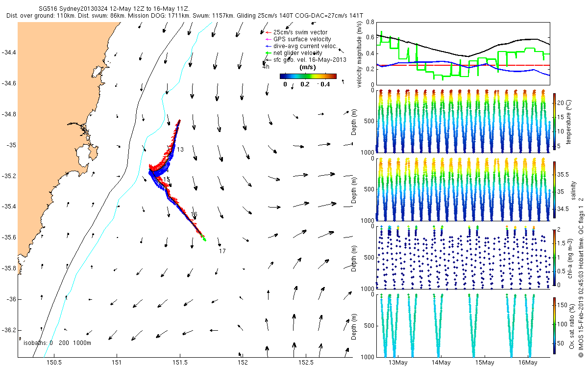
Task: Click the green arrowhead at glider track end
Action: click(x=204, y=239)
